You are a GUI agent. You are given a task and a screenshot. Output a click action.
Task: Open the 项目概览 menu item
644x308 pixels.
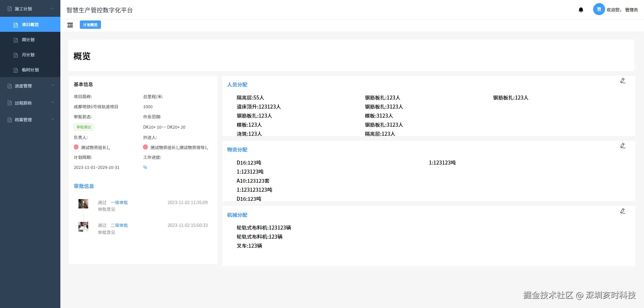tap(30, 24)
